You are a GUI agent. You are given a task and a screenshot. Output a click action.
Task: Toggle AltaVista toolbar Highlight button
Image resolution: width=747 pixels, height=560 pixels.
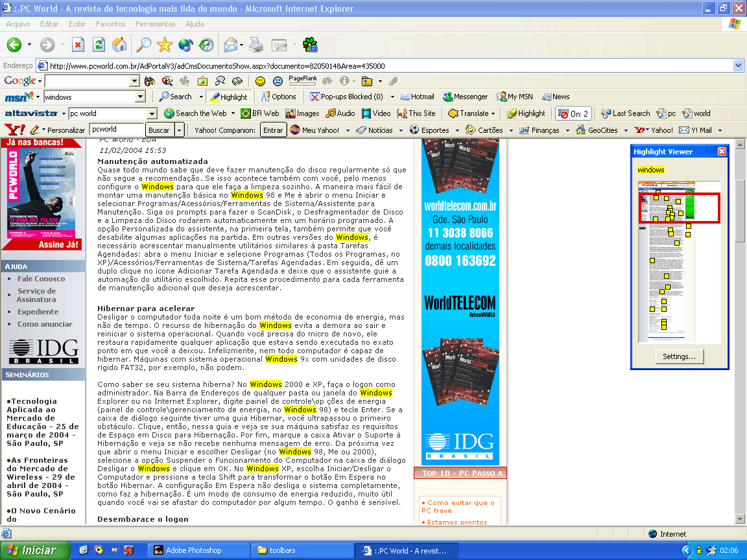[526, 113]
